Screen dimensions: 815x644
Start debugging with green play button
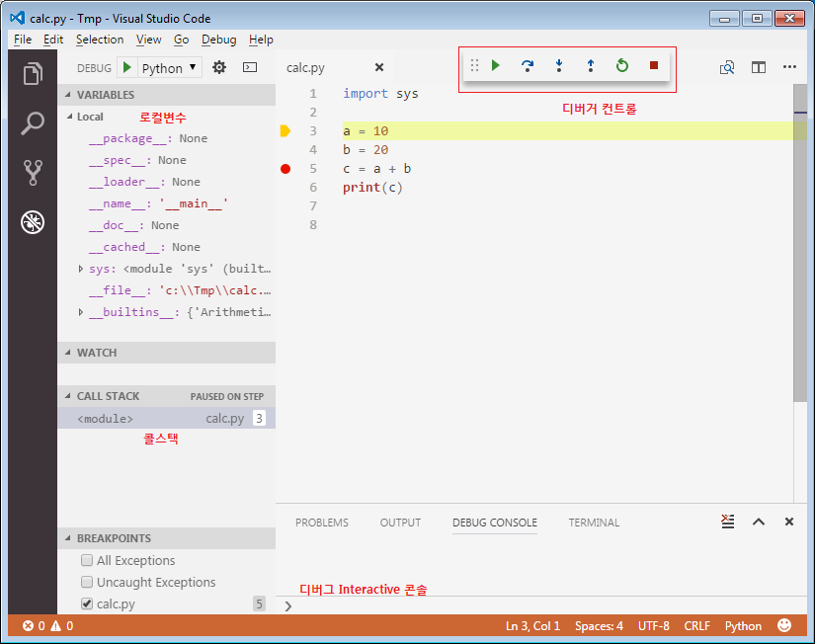pyautogui.click(x=126, y=67)
